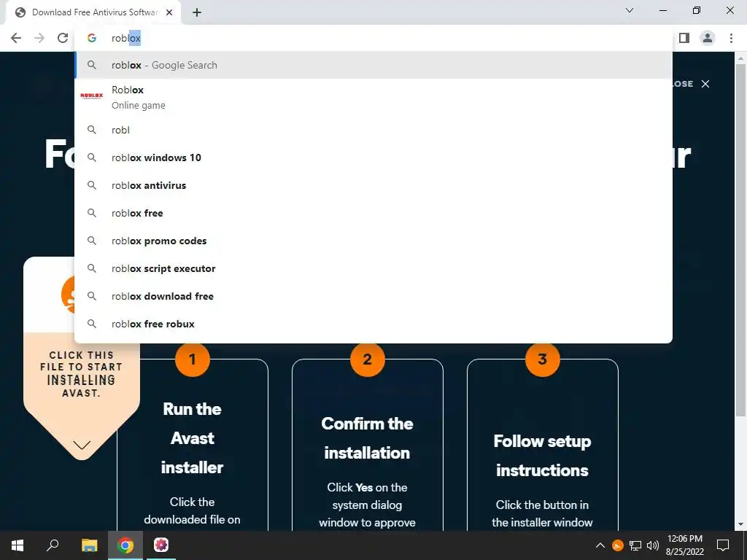Image resolution: width=747 pixels, height=560 pixels.
Task: Select the Roblox Online game suggestion
Action: point(373,97)
